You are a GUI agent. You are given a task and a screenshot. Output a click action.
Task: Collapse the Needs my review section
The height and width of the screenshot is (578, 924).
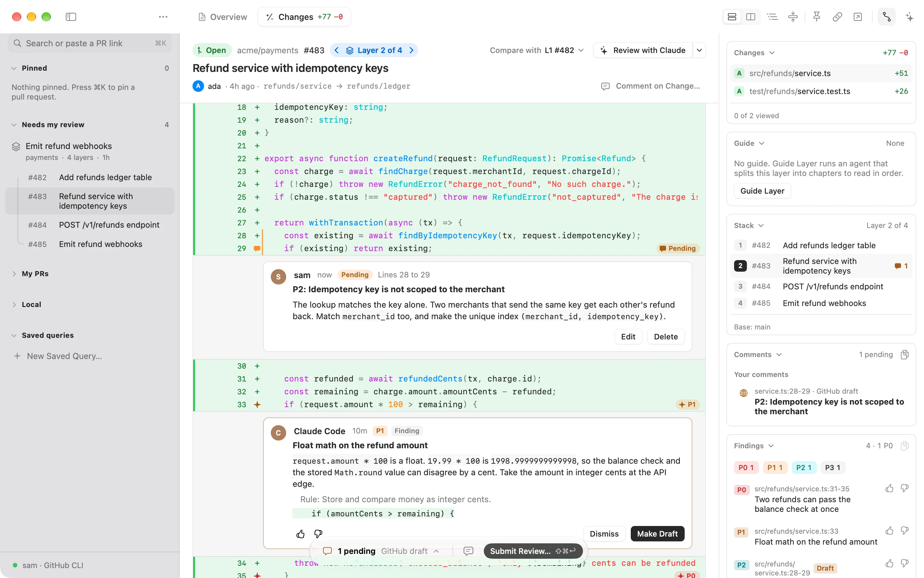click(14, 125)
